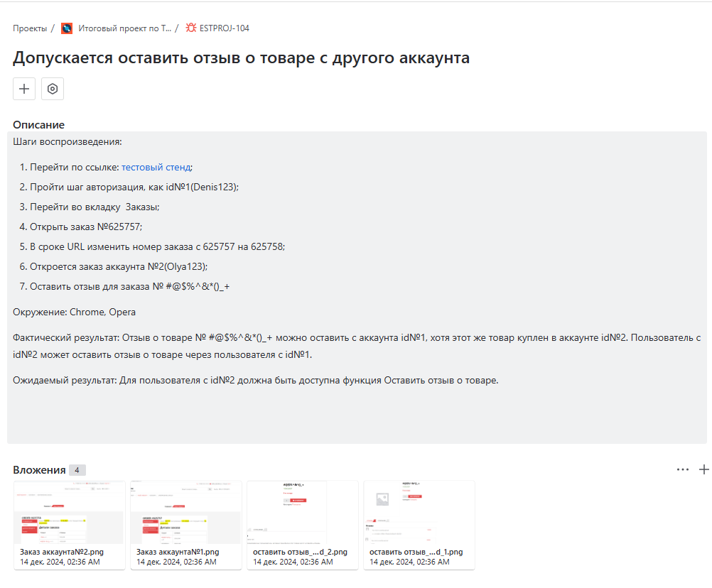Click the attachments count badge 4

pos(78,470)
